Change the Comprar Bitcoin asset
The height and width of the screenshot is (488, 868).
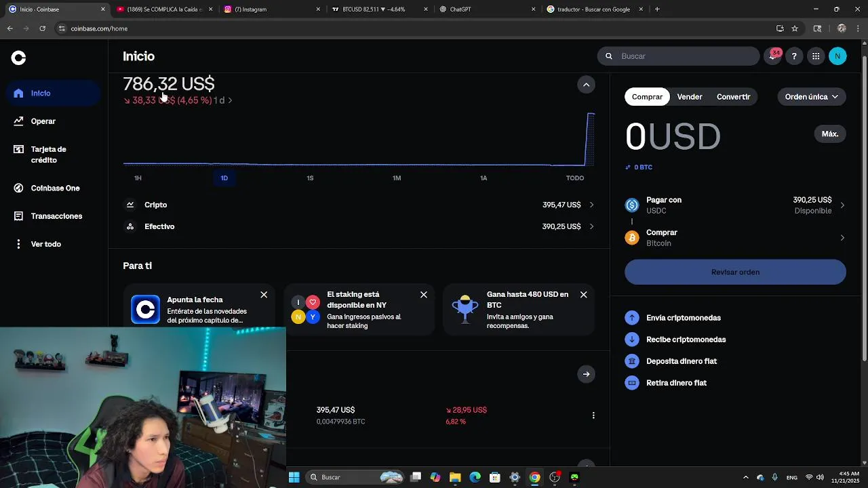pos(735,238)
